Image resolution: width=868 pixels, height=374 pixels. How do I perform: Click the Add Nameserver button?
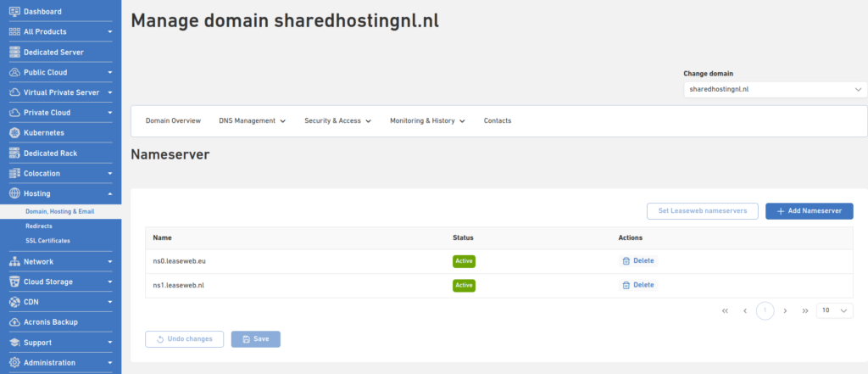(809, 211)
